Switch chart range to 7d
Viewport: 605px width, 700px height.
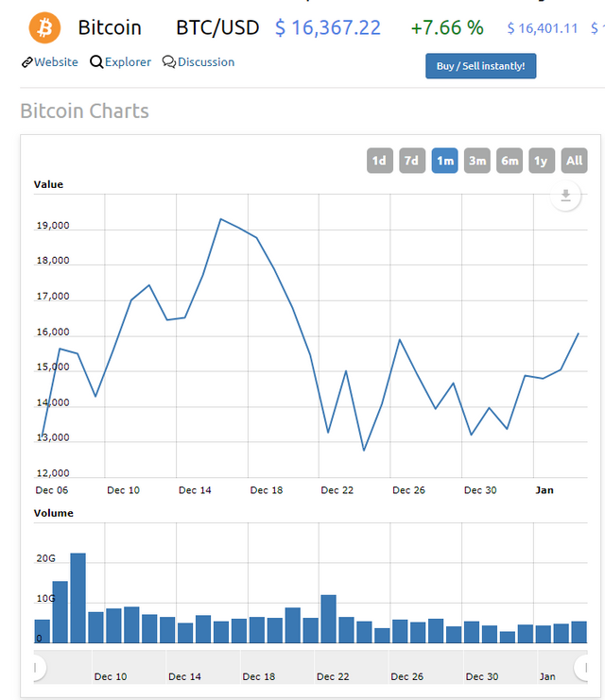pos(411,161)
